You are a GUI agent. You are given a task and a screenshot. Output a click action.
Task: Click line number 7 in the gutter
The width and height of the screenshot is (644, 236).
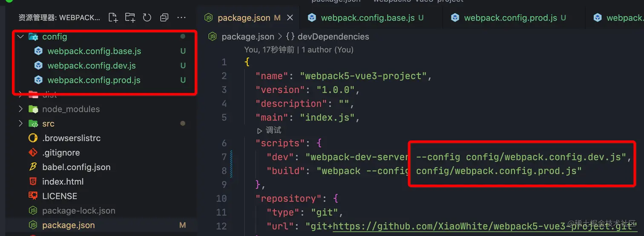click(224, 157)
